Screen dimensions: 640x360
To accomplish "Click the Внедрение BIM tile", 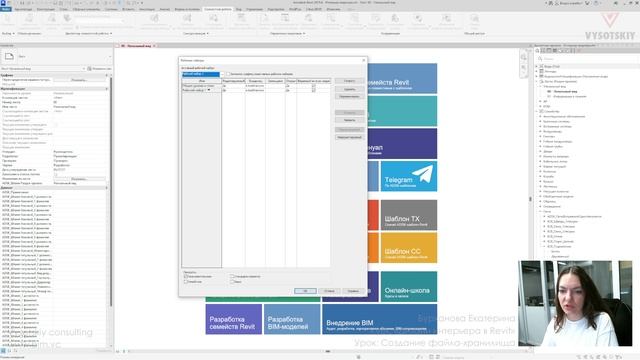I will tap(380, 319).
